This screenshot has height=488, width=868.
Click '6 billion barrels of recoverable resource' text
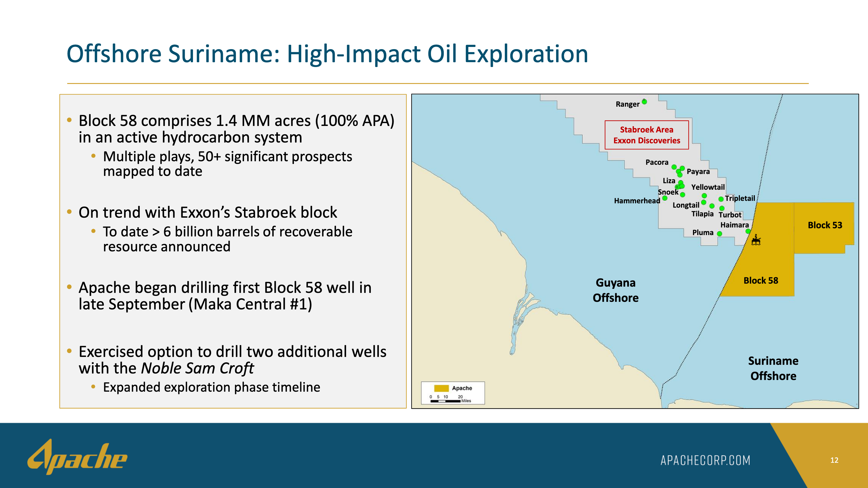pos(227,239)
